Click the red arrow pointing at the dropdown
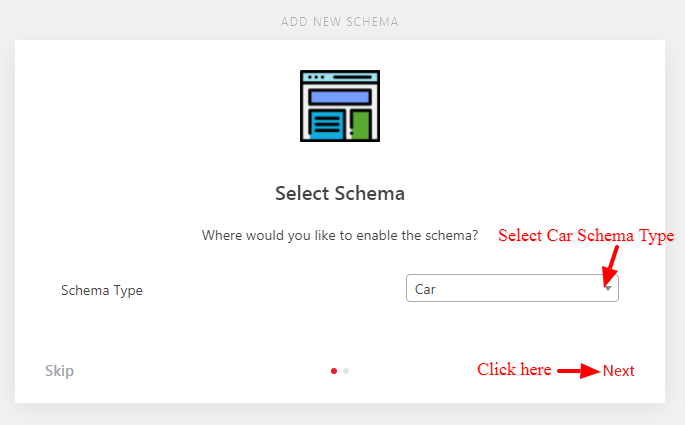The width and height of the screenshot is (685, 425). click(610, 265)
